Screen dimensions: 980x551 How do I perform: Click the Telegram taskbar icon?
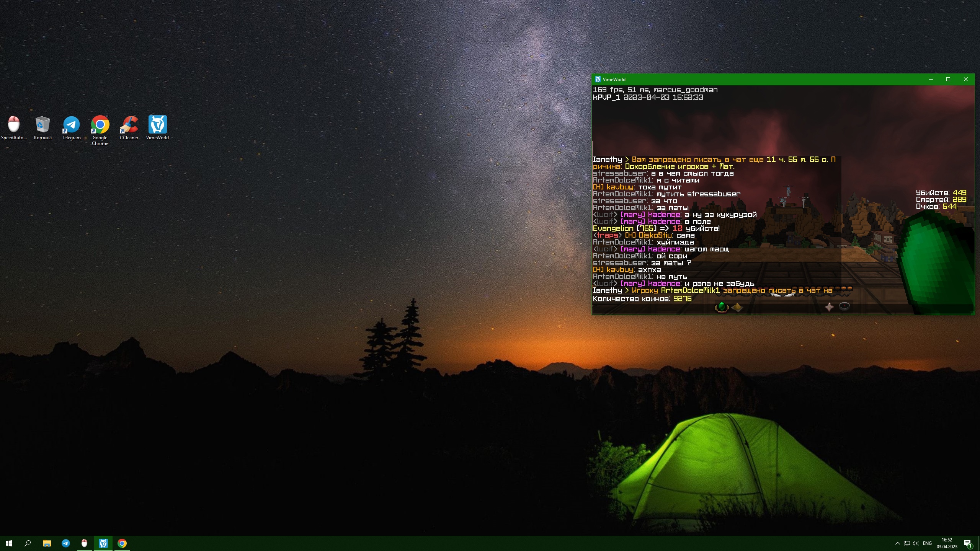coord(66,543)
